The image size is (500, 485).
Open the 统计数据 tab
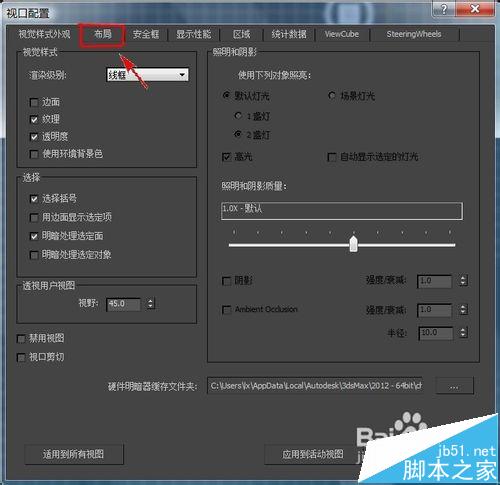click(289, 34)
